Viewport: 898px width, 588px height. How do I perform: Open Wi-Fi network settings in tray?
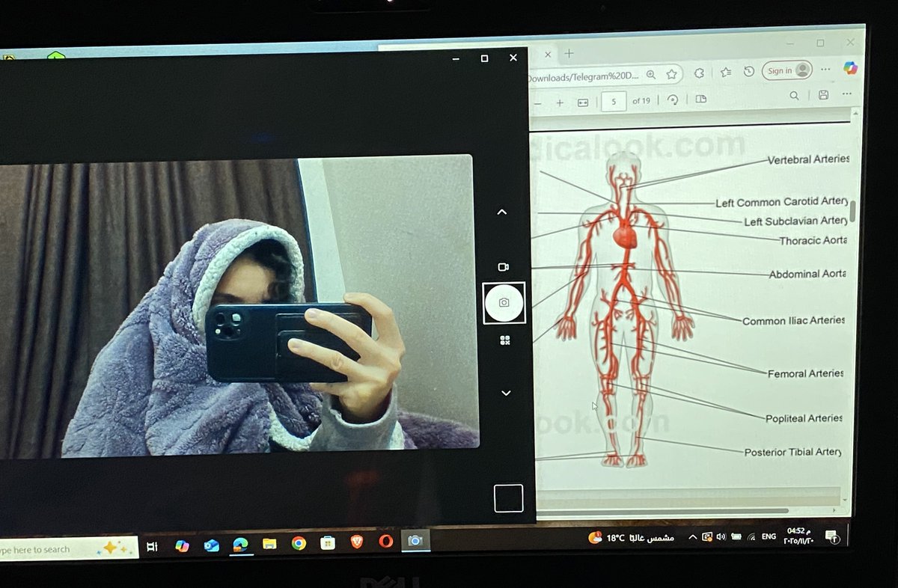[751, 536]
